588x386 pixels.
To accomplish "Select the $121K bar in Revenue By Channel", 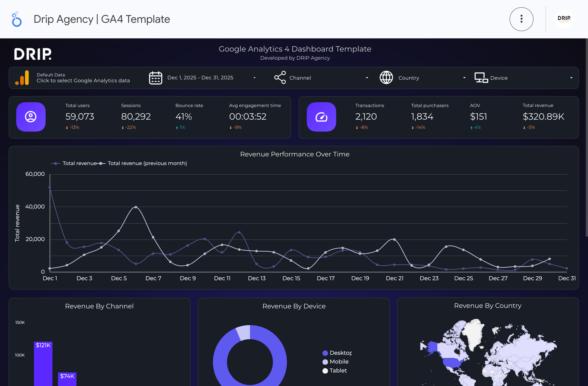I will pyautogui.click(x=43, y=363).
